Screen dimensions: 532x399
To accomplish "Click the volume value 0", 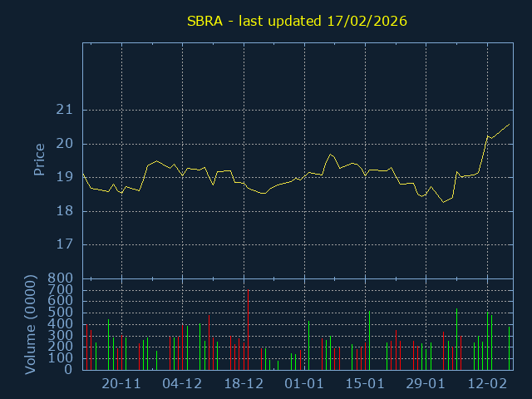I will [68, 369].
